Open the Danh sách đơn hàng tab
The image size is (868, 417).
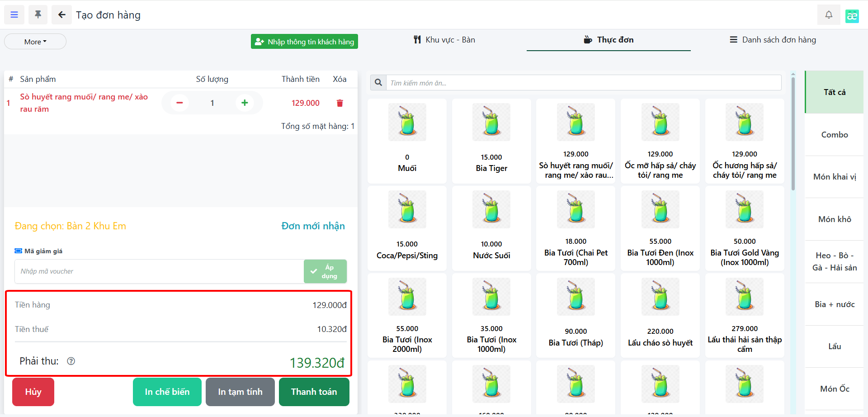click(773, 40)
